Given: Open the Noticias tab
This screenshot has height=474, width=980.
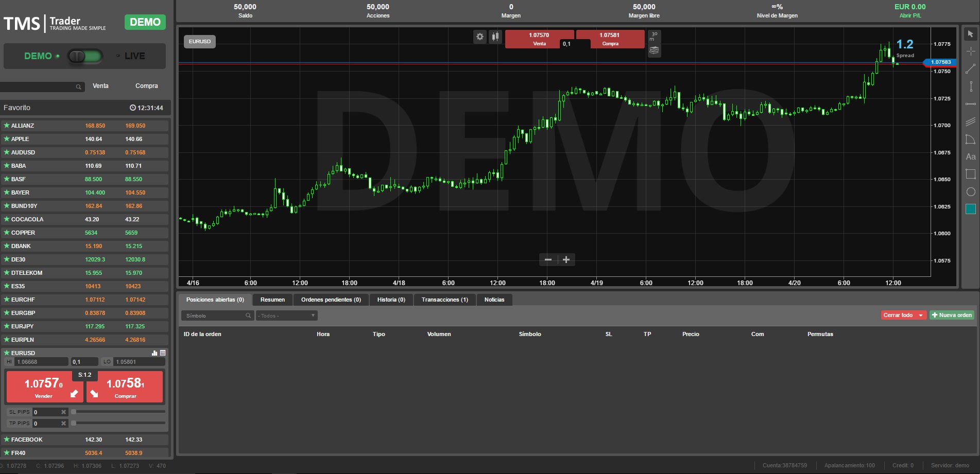Looking at the screenshot, I should click(x=494, y=300).
